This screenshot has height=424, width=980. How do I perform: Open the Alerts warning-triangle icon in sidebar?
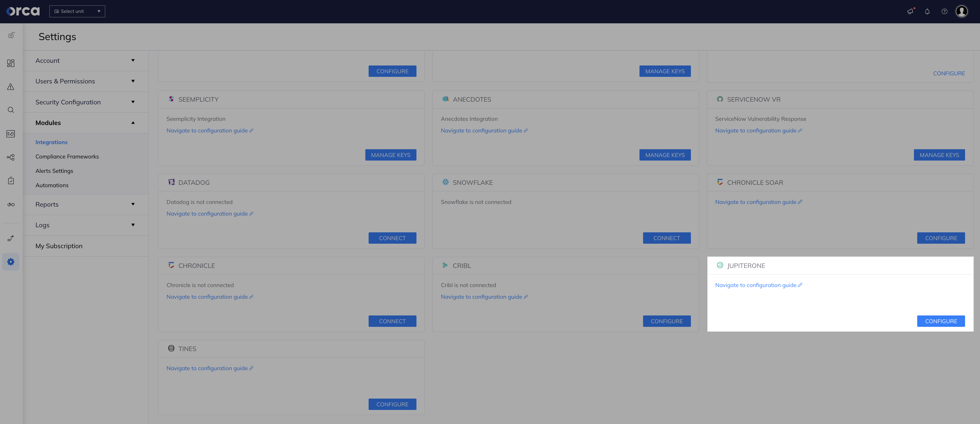[x=11, y=87]
